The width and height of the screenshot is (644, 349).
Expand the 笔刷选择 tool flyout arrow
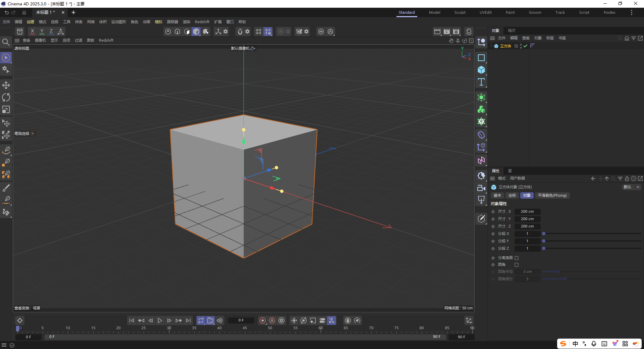[x=33, y=134]
